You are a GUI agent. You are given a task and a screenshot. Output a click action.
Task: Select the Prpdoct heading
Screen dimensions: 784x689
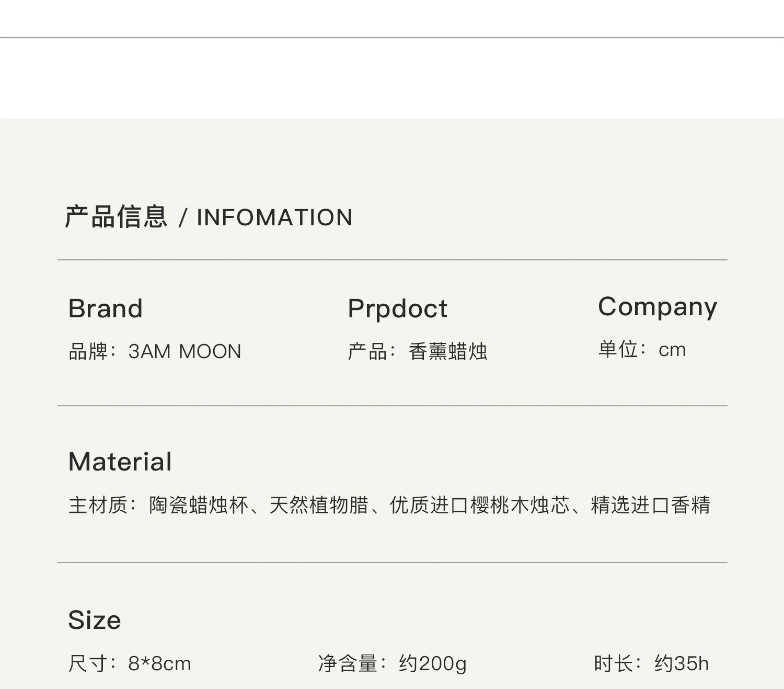point(397,308)
